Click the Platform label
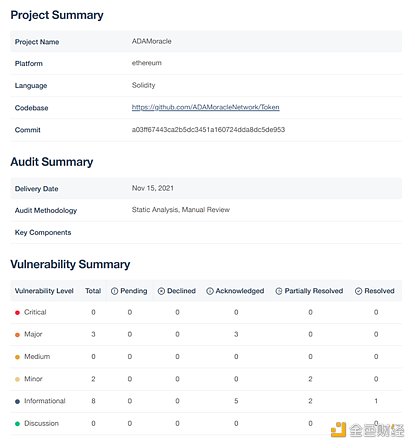Screen dimensions: 415x448 [x=29, y=63]
